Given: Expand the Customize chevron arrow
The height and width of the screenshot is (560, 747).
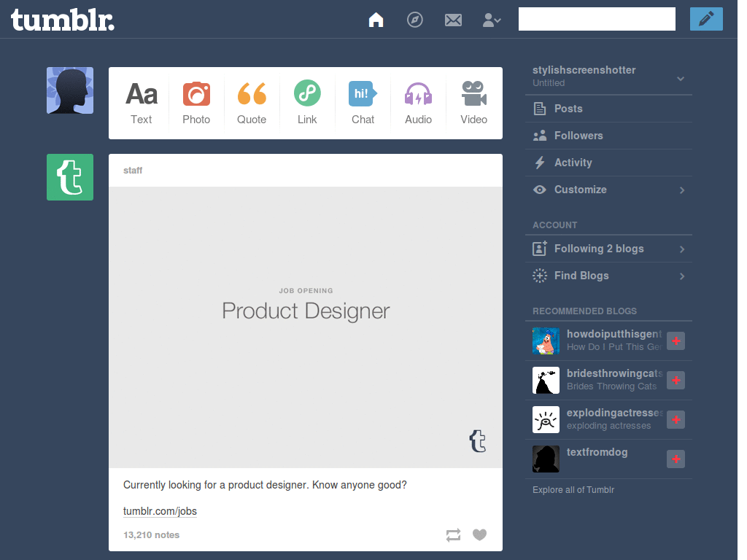Looking at the screenshot, I should 682,190.
